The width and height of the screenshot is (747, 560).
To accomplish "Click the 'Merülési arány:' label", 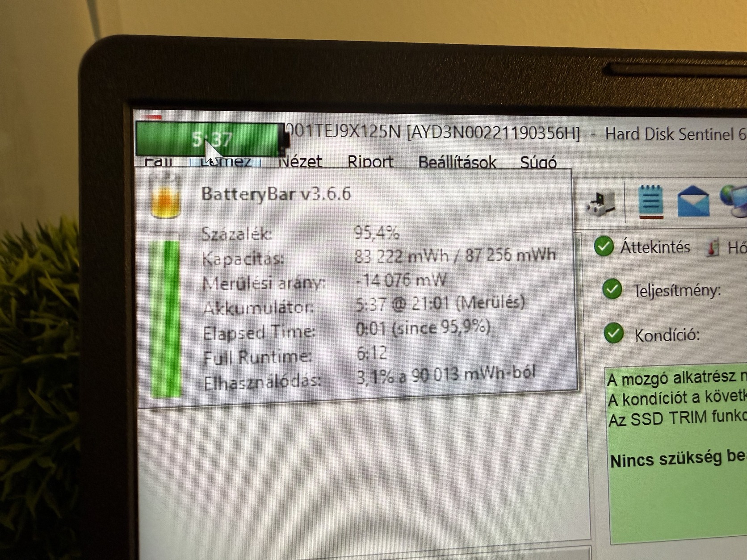I will [264, 283].
